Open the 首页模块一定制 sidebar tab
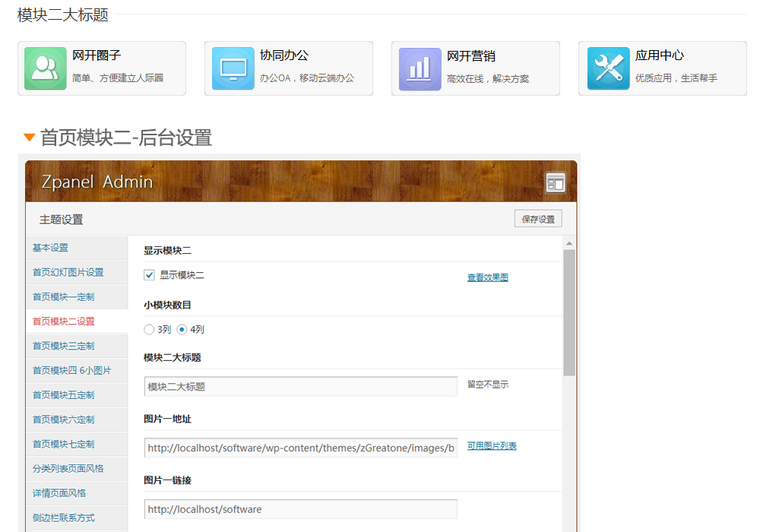This screenshot has height=532, width=760. click(78, 297)
